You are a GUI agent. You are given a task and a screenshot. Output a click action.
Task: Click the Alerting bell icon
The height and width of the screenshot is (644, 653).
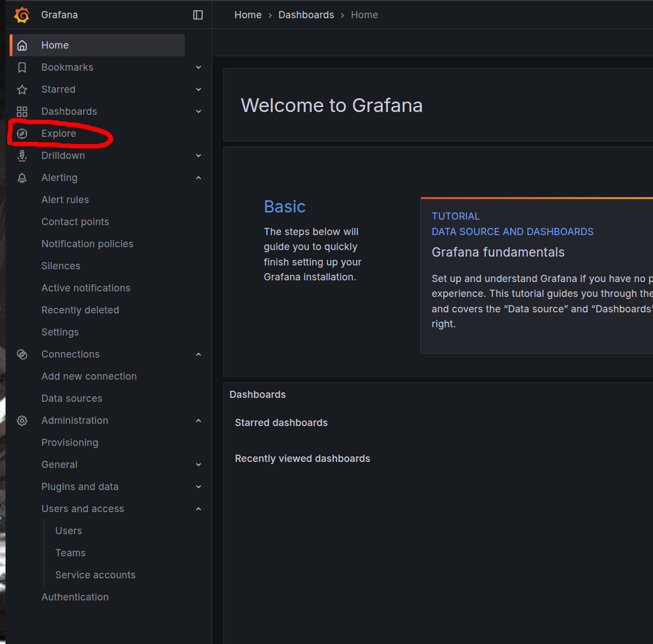(22, 178)
